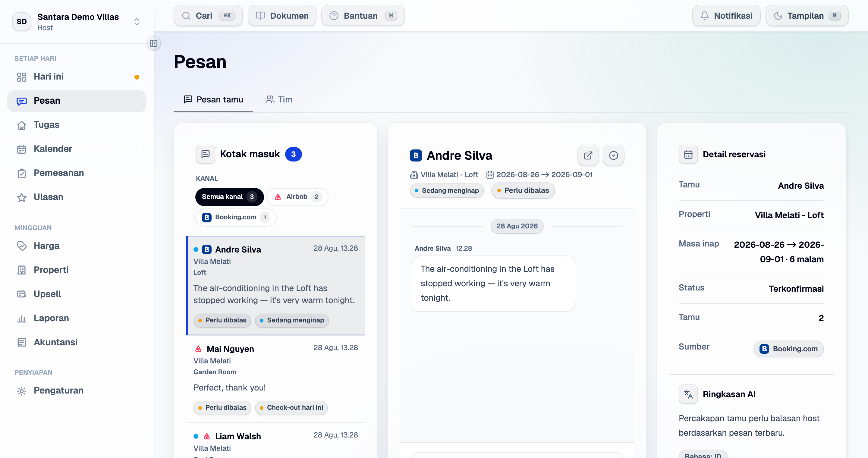
Task: Open the conversation in a new window icon
Action: pyautogui.click(x=588, y=155)
